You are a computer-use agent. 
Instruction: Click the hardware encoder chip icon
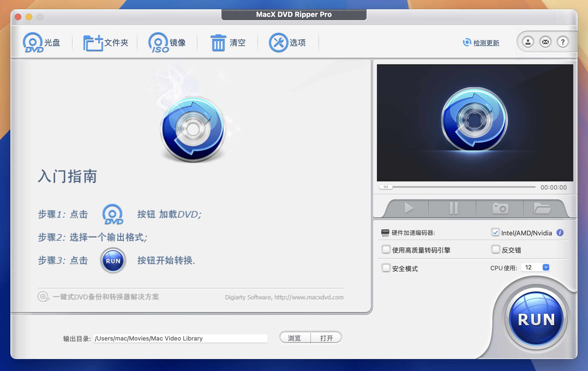click(385, 233)
